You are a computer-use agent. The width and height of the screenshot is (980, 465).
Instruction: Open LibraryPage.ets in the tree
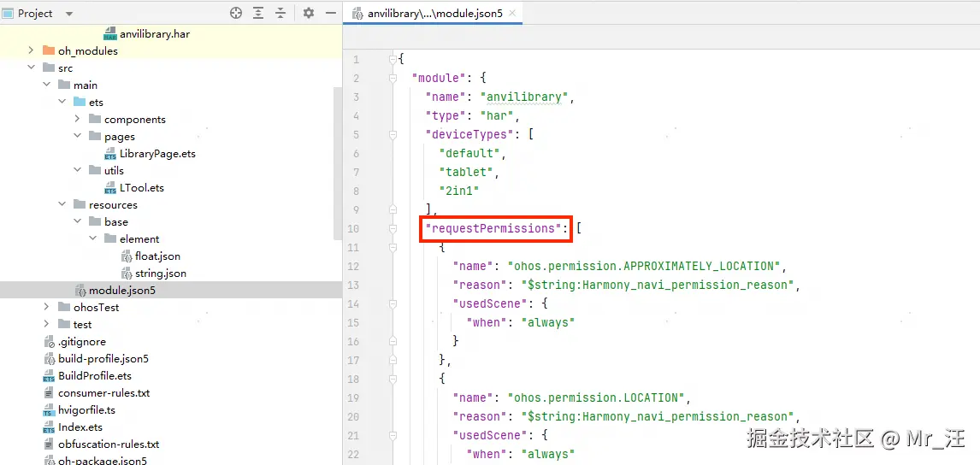[157, 153]
